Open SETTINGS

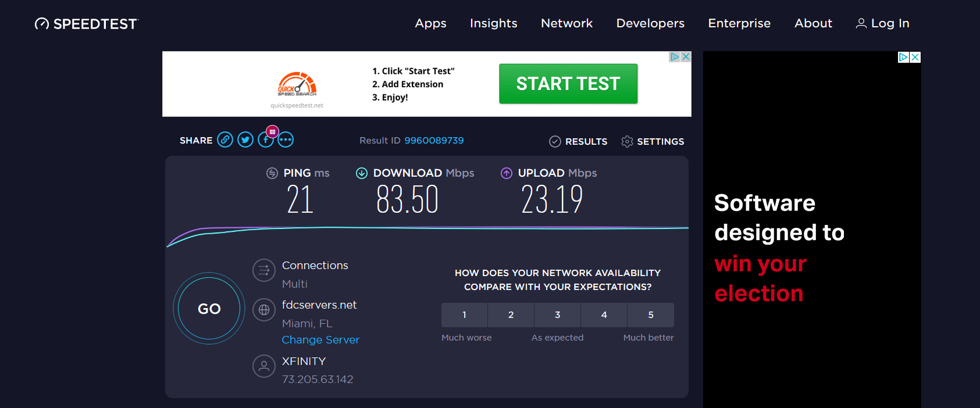661,141
